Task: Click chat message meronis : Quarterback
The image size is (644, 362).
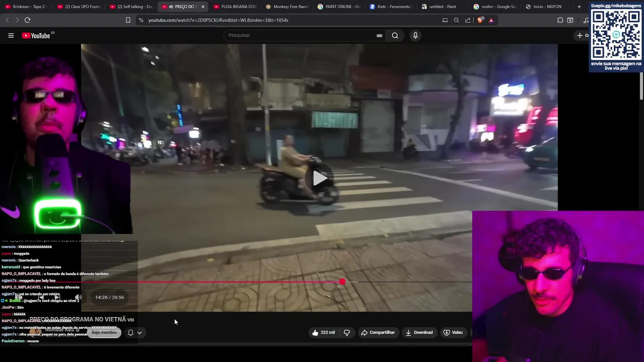Action: tap(20, 260)
